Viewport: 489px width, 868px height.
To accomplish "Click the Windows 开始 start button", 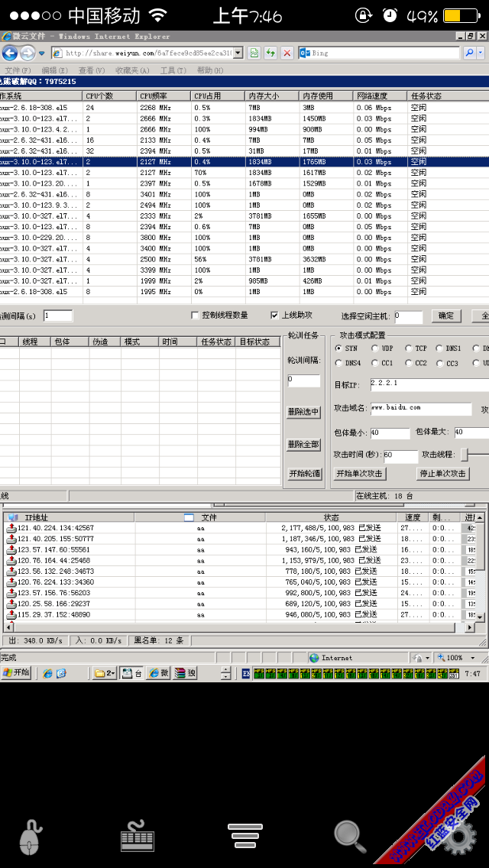I will (16, 672).
